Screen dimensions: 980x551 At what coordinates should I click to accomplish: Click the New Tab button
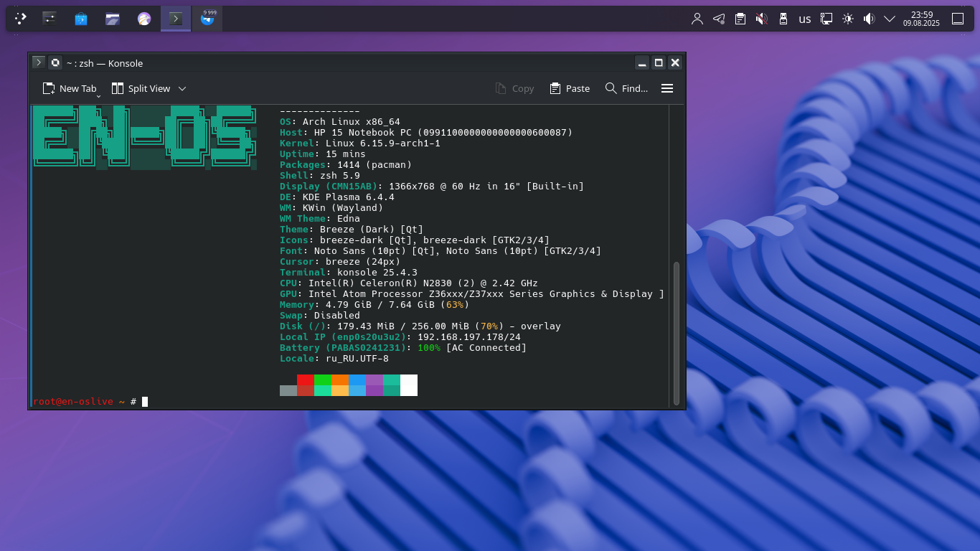click(x=69, y=88)
